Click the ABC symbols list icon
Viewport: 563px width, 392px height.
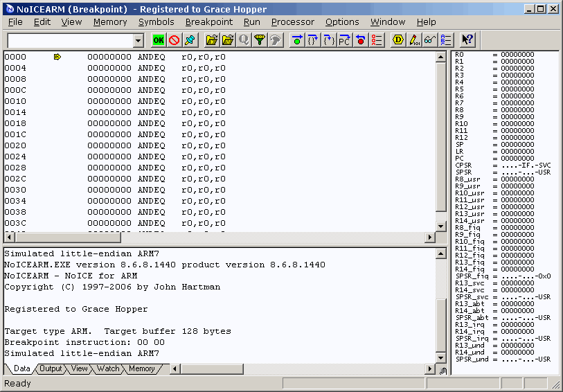click(x=445, y=40)
